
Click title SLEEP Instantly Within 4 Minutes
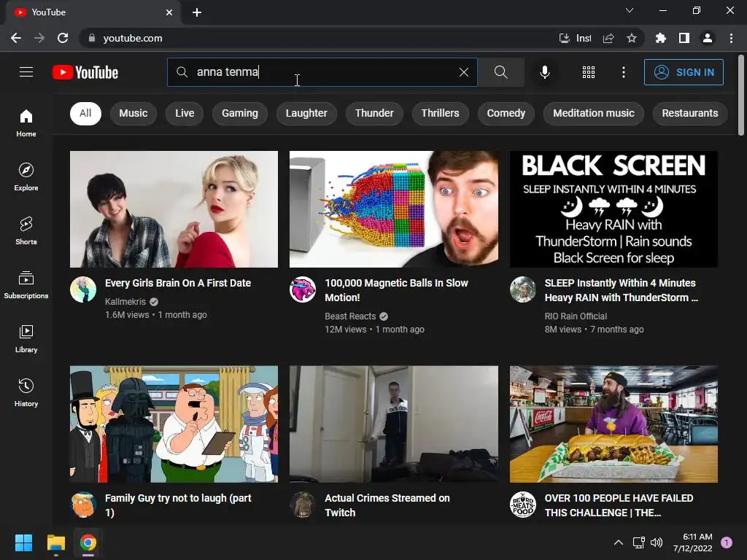622,290
